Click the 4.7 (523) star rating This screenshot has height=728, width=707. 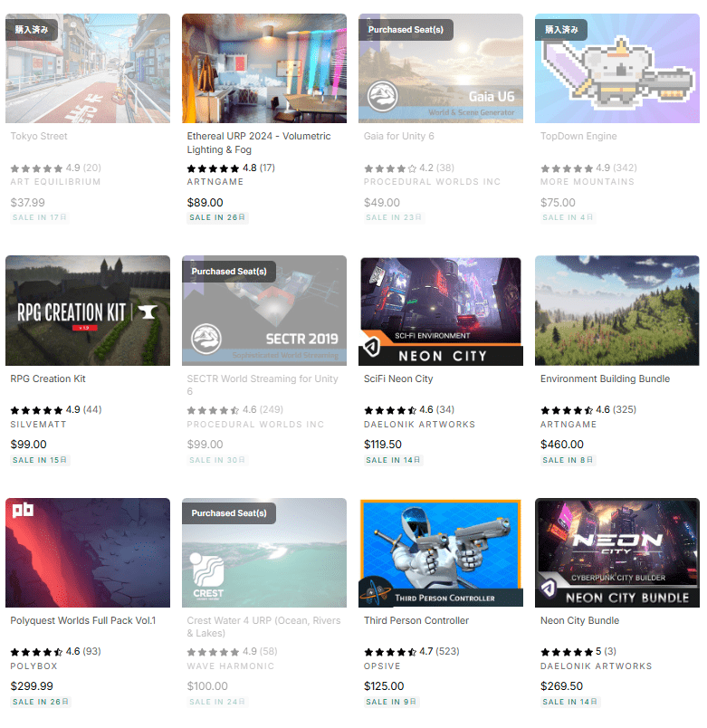(411, 651)
